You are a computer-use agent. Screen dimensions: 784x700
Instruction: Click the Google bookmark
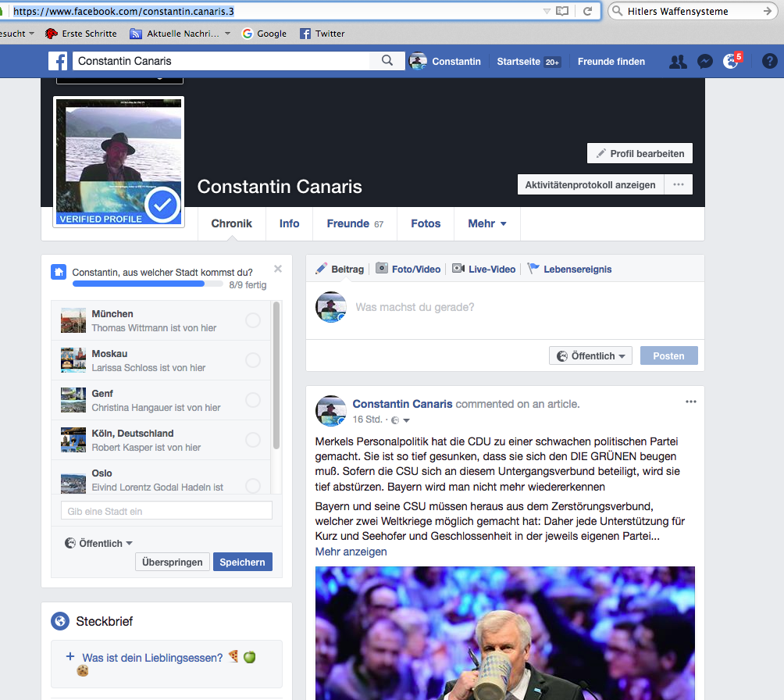(264, 34)
